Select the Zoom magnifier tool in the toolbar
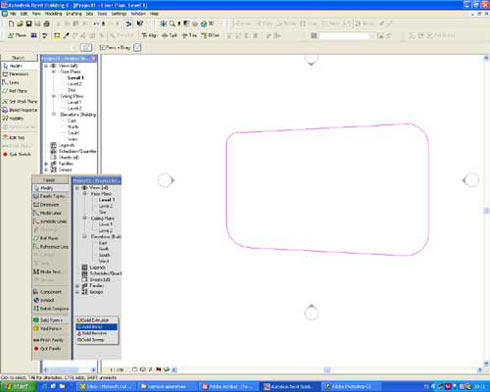 coord(172,24)
